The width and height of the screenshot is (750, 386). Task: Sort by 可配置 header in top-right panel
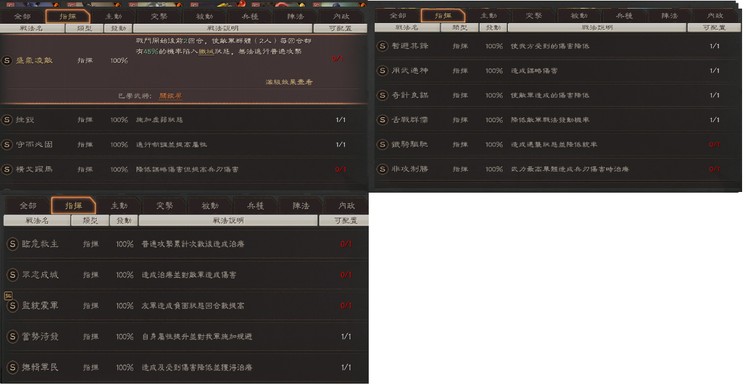point(715,28)
